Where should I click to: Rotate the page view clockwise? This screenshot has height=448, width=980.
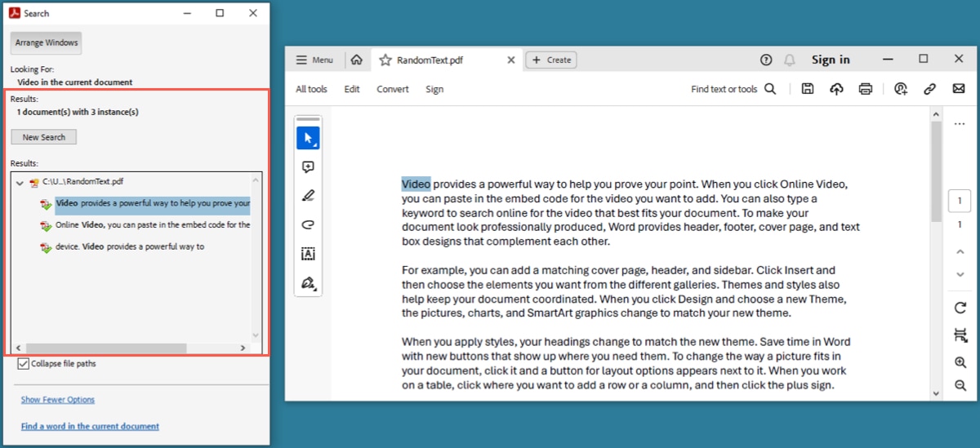point(960,308)
